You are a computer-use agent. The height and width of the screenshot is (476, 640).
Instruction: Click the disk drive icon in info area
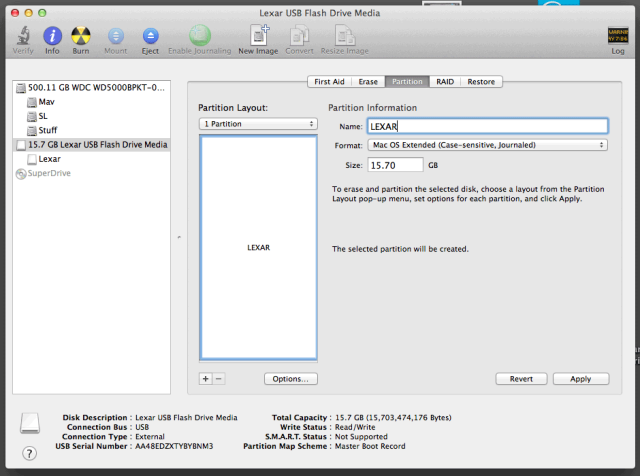pyautogui.click(x=30, y=423)
